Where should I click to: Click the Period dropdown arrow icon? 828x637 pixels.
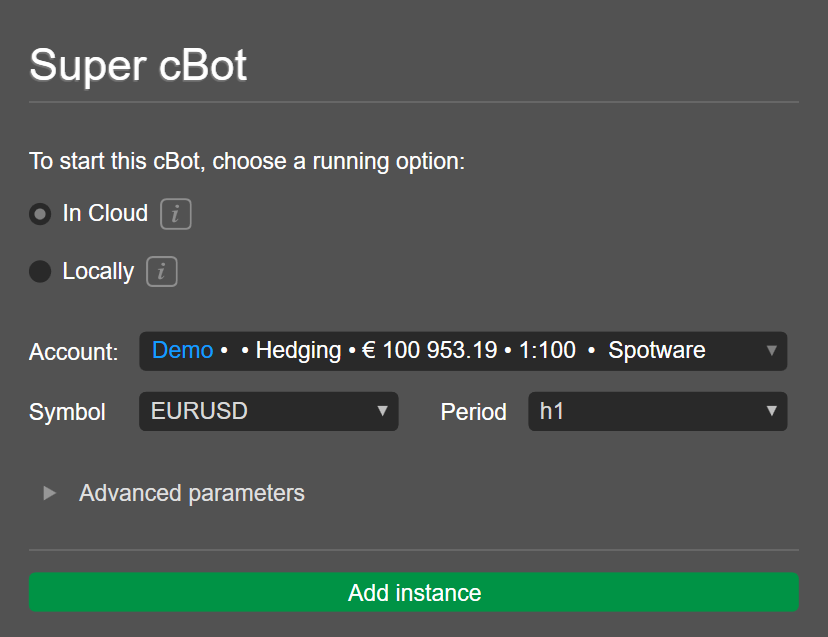(771, 411)
